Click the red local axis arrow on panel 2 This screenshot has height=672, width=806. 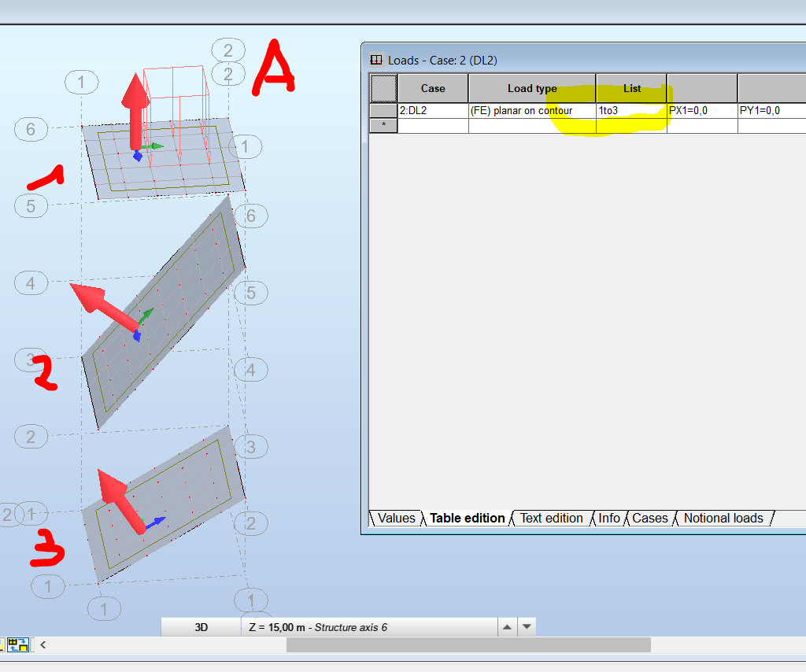pos(105,306)
